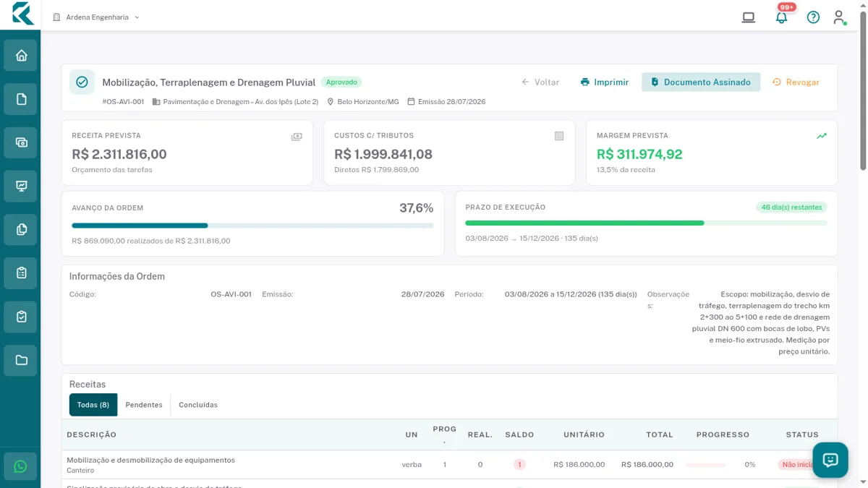Click the R$ 311.974,92 margin value
The height and width of the screenshot is (488, 868).
click(639, 154)
